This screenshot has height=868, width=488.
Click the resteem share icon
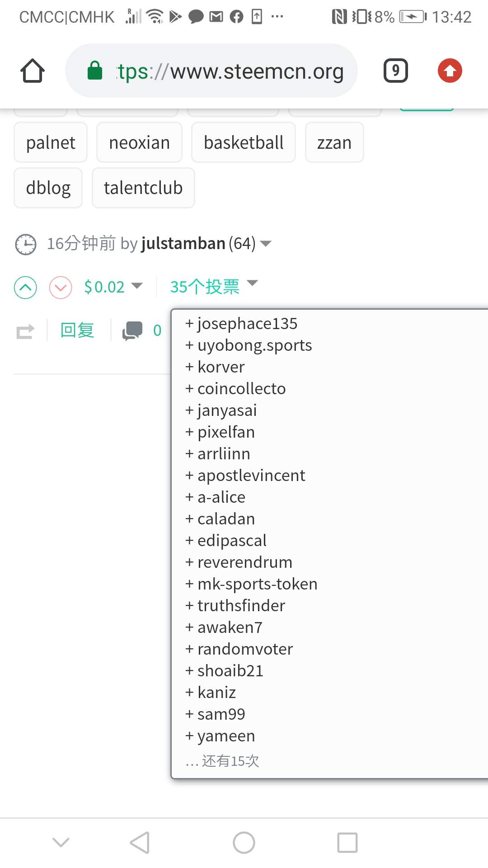(x=25, y=330)
